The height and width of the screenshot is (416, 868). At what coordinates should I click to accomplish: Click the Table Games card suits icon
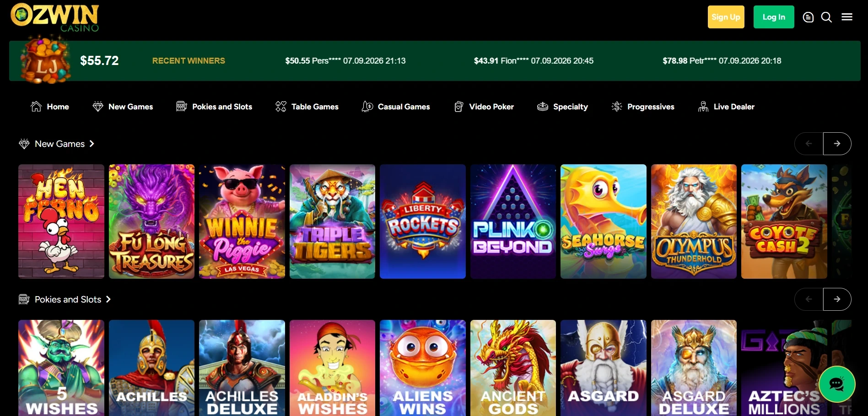pos(281,107)
